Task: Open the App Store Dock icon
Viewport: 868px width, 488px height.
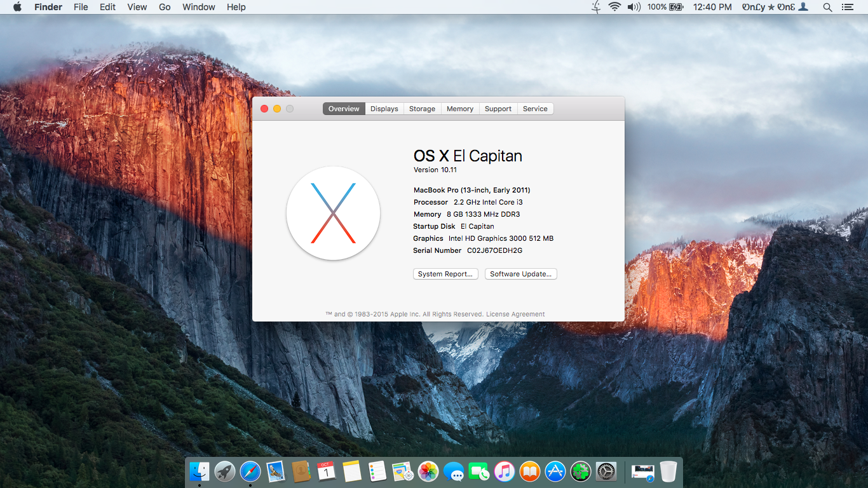Action: click(555, 471)
